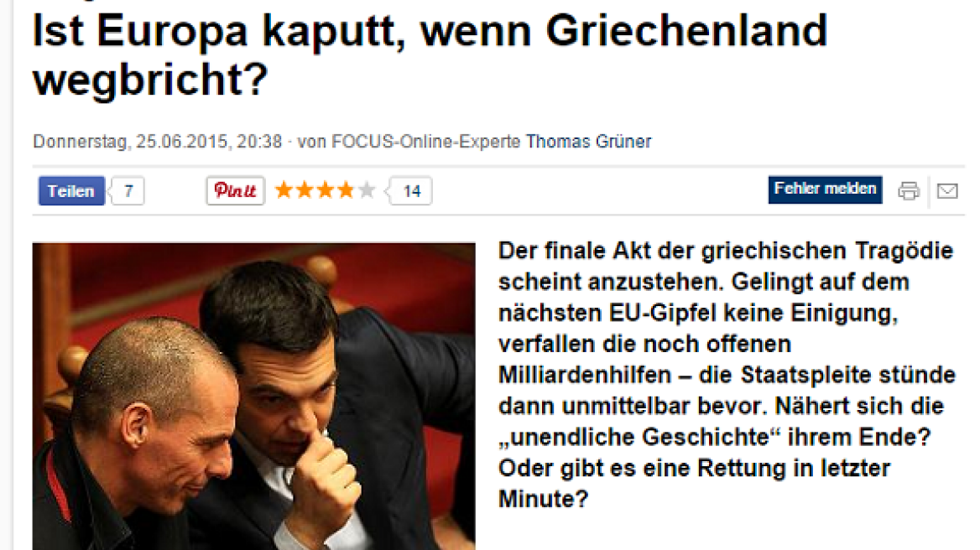
Task: Click the intro paragraph about griechischen Tragödie
Action: click(x=727, y=375)
